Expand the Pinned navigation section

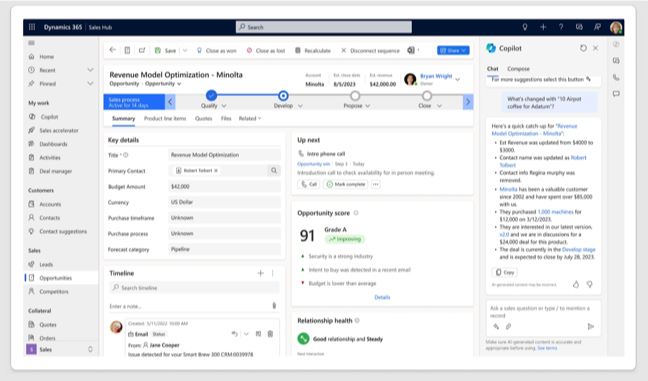coord(90,83)
